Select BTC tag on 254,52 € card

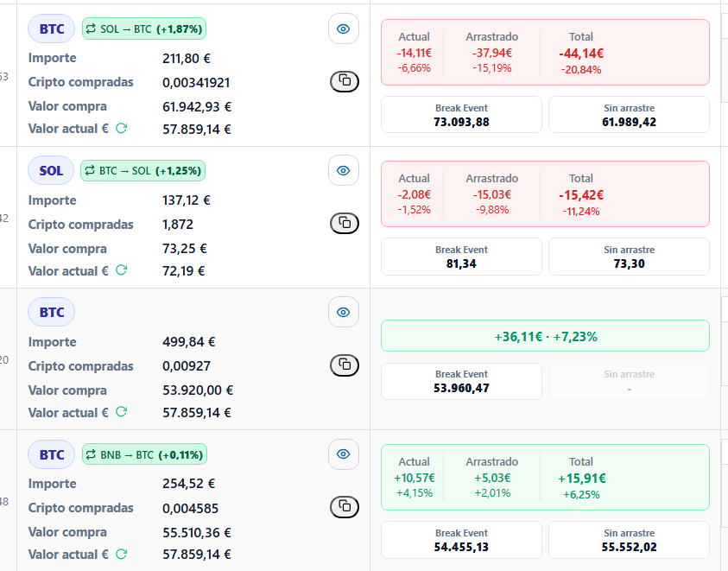coord(52,454)
